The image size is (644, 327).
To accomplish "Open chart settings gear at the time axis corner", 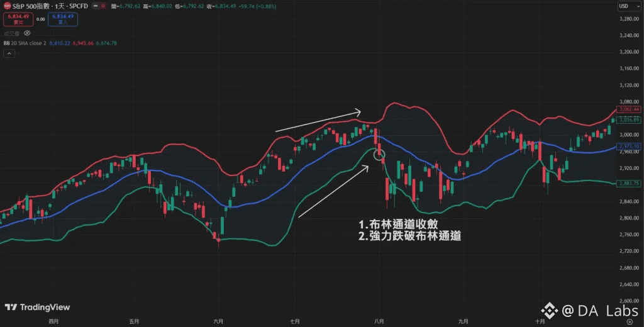I will tap(630, 322).
